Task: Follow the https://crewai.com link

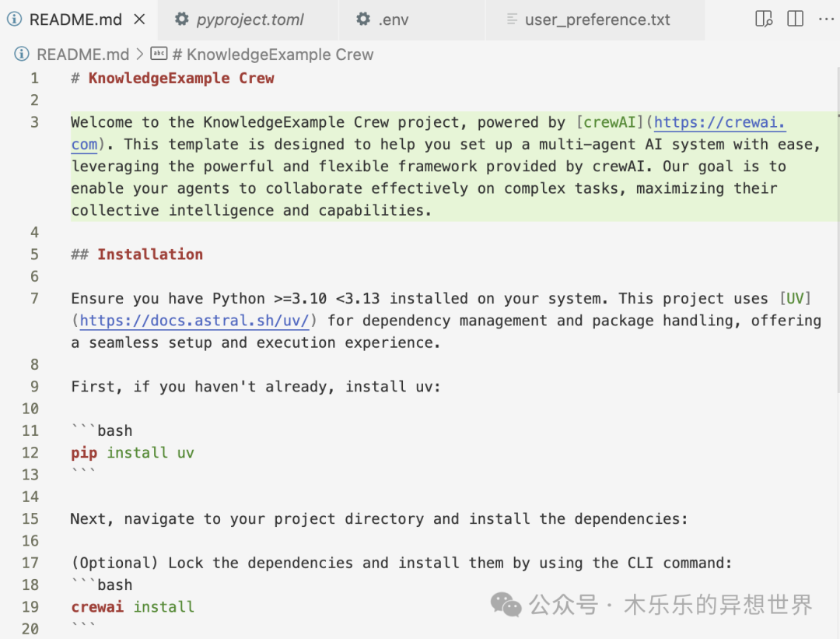Action: tap(719, 122)
